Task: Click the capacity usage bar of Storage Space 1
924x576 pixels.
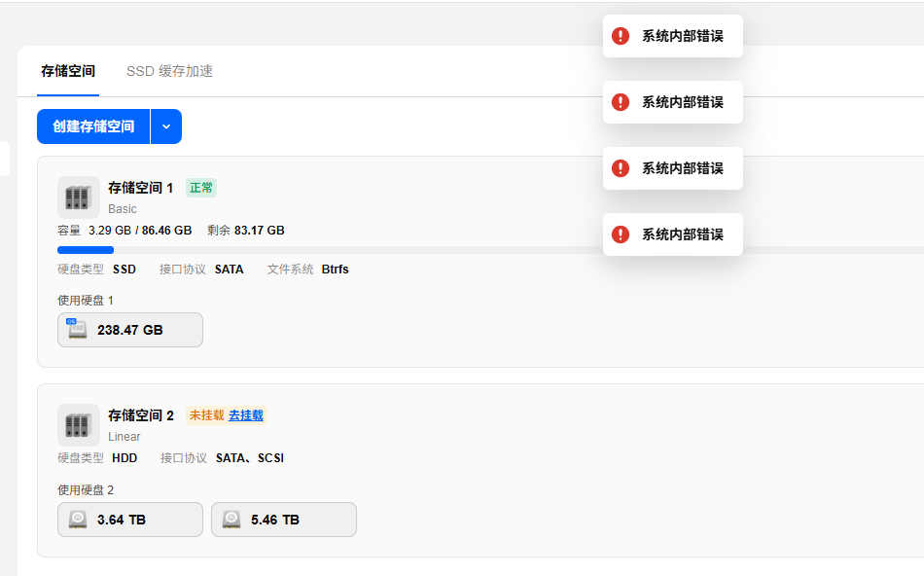Action: coord(490,250)
